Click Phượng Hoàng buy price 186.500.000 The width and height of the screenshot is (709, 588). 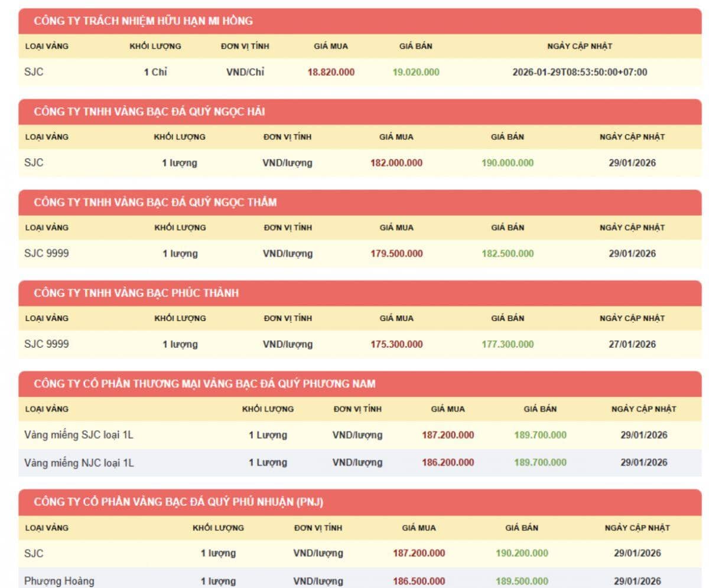point(419,581)
